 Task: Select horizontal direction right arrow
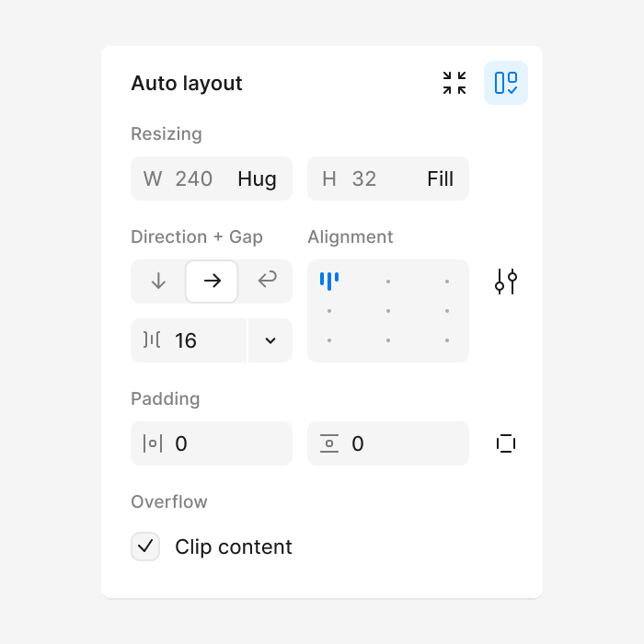[212, 282]
